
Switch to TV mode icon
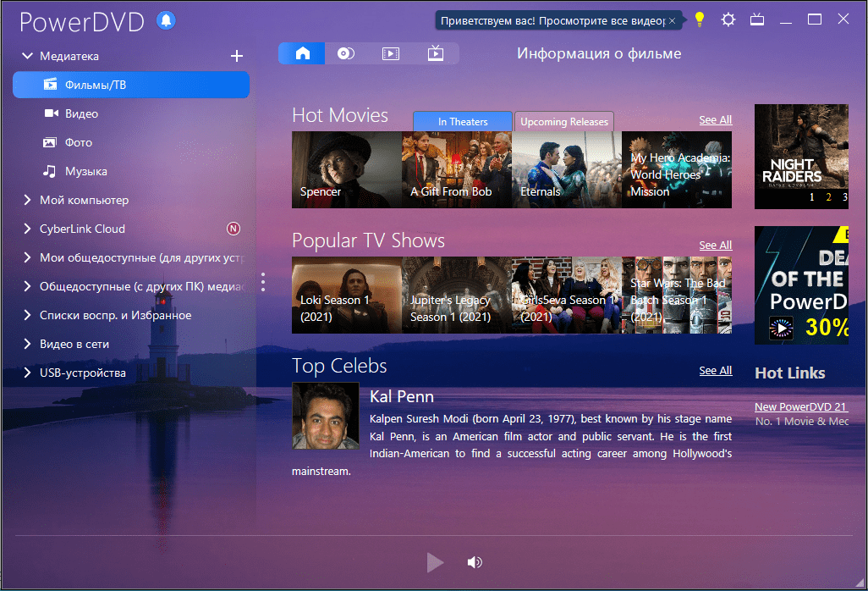click(x=757, y=20)
